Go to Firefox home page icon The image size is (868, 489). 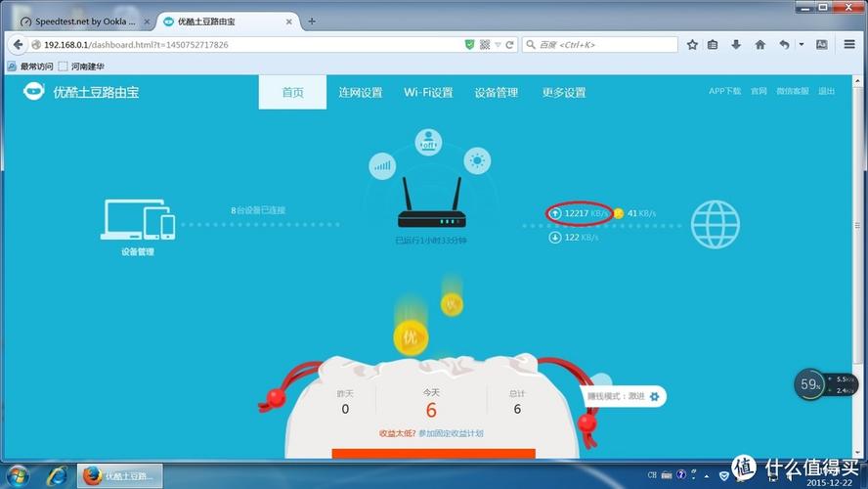point(758,45)
